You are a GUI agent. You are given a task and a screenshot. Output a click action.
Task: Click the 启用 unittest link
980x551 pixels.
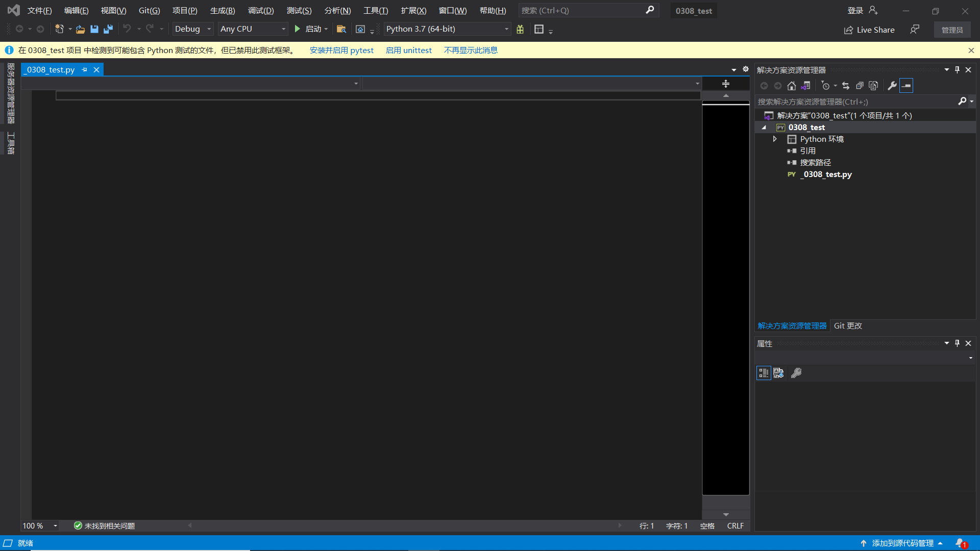click(408, 51)
